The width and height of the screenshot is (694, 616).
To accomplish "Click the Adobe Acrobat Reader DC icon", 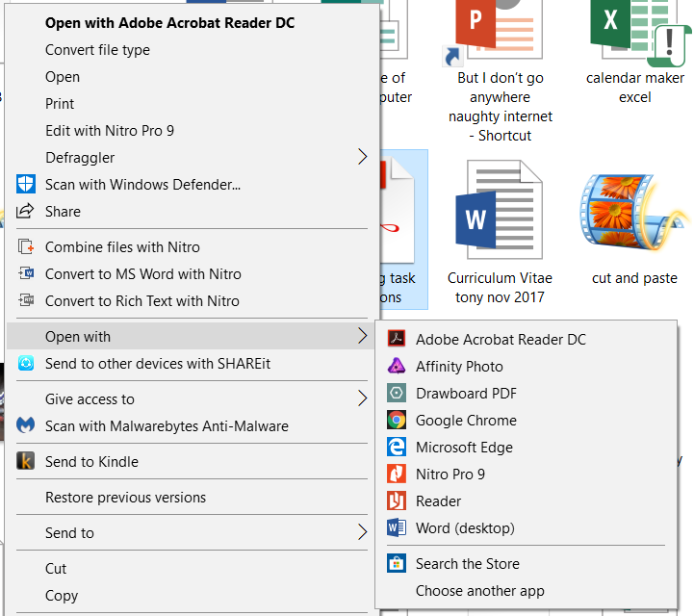I will (397, 339).
